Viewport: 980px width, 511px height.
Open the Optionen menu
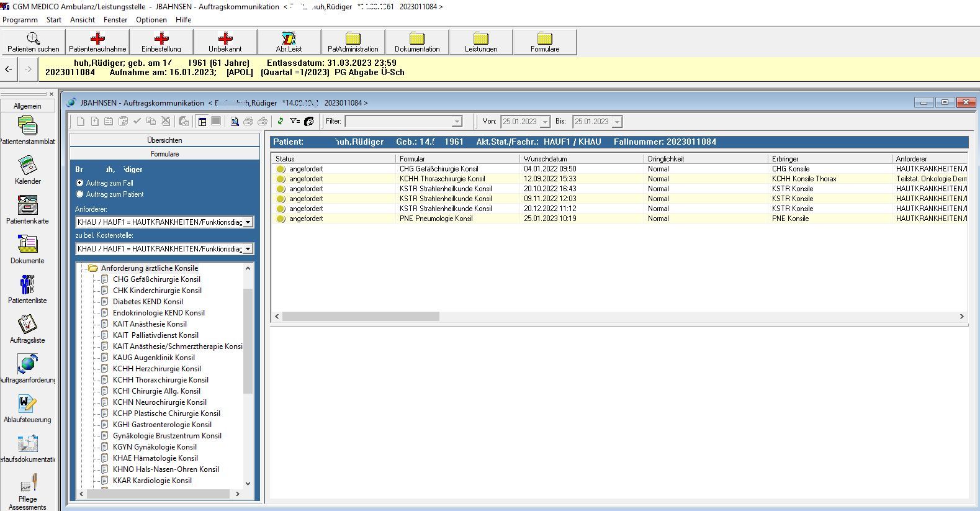click(x=151, y=19)
